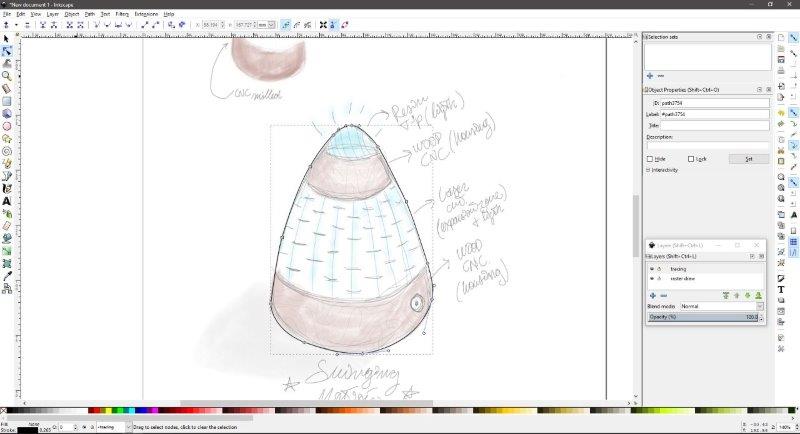Pick the Calligraphy tool
800x434 pixels.
click(7, 189)
